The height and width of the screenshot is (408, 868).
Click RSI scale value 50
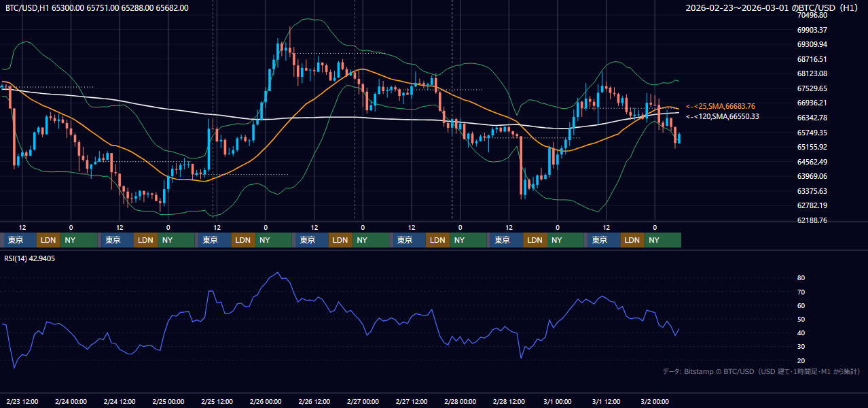pyautogui.click(x=801, y=319)
